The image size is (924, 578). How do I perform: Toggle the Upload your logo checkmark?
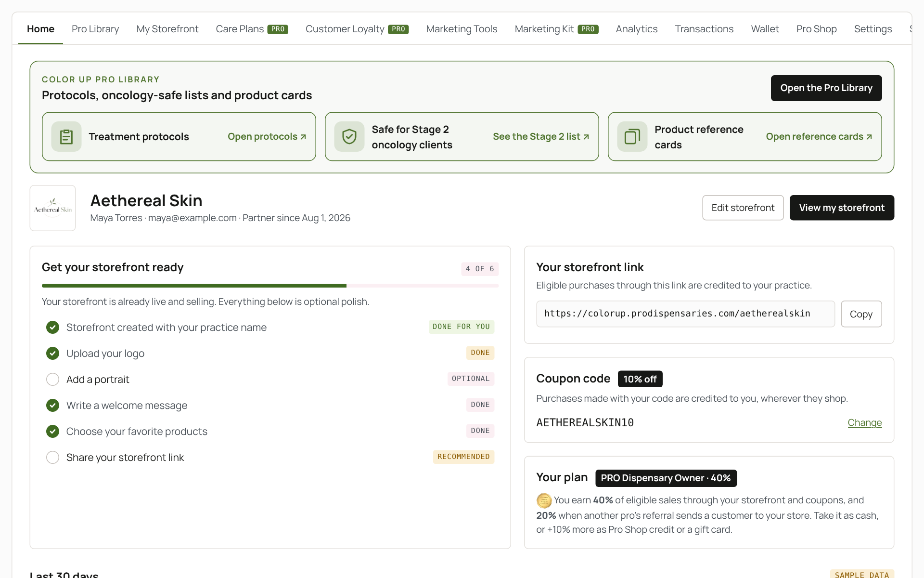click(x=52, y=354)
